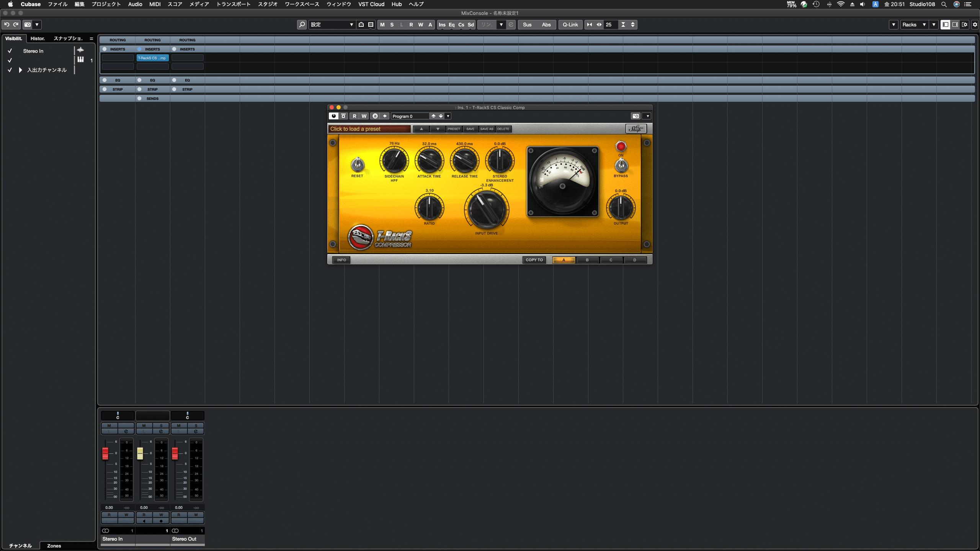Image resolution: width=980 pixels, height=551 pixels.
Task: Click the COPY TO button
Action: pyautogui.click(x=534, y=260)
